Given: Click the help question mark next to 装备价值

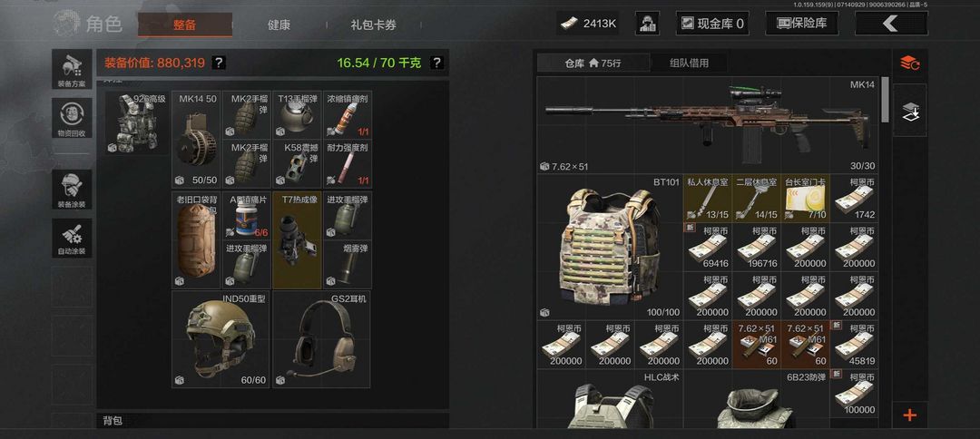Looking at the screenshot, I should pyautogui.click(x=219, y=63).
